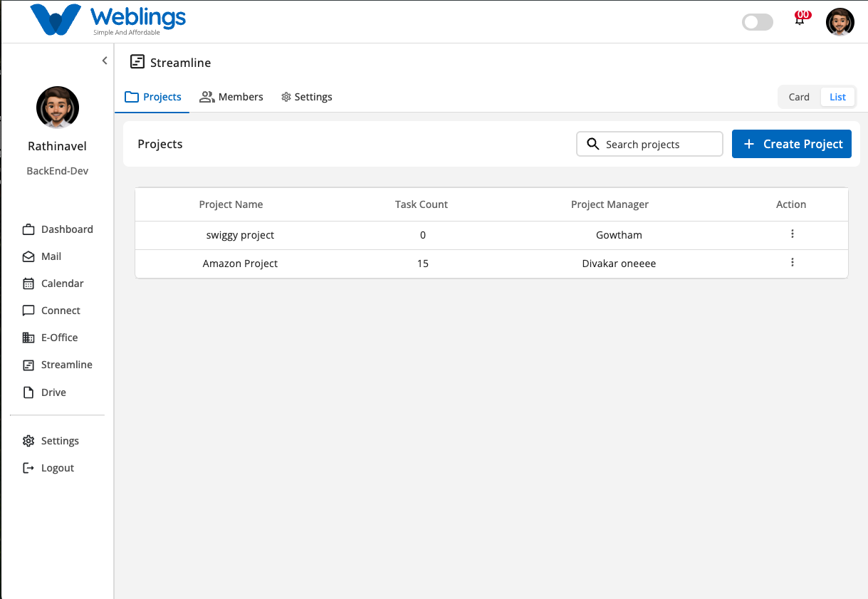Click the Members tab people icon
Screen dimensions: 868x599
207,97
